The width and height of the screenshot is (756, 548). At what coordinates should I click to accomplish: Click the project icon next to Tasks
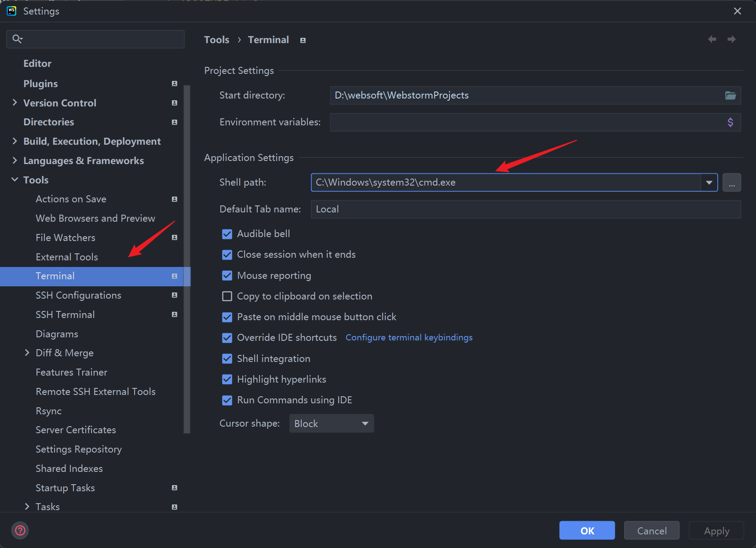(x=175, y=507)
